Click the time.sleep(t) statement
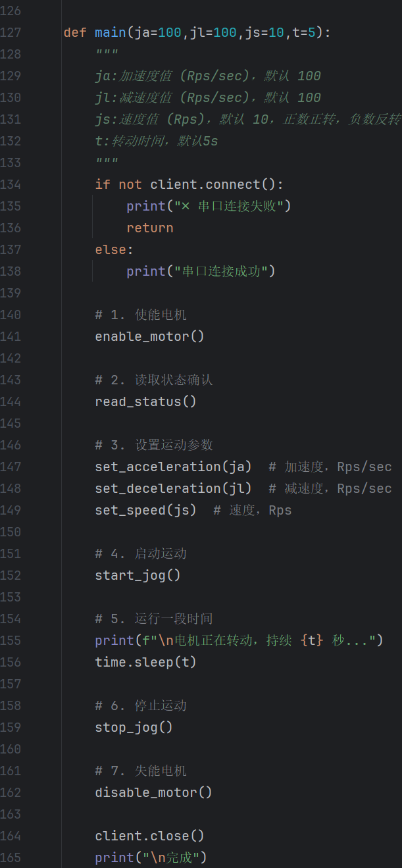The image size is (402, 868). 145,662
